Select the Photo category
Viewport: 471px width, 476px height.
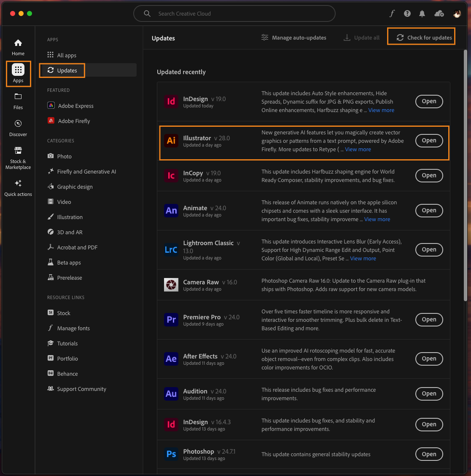coord(64,156)
